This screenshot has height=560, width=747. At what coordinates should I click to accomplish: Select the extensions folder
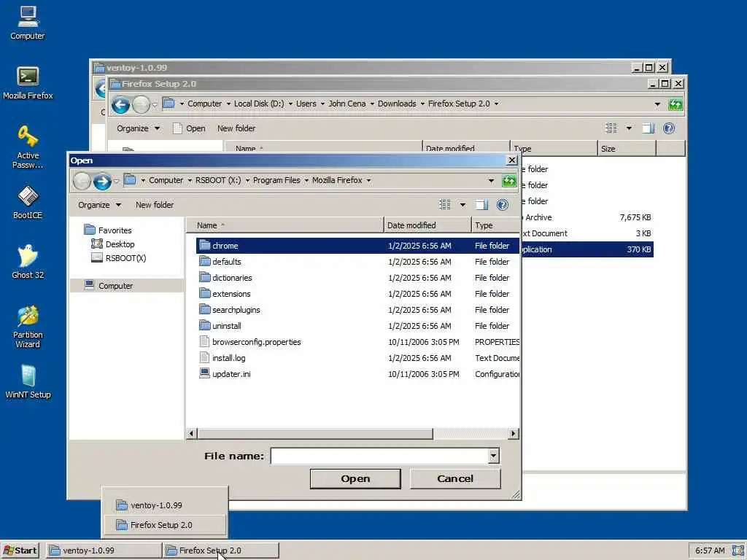pos(357,294)
